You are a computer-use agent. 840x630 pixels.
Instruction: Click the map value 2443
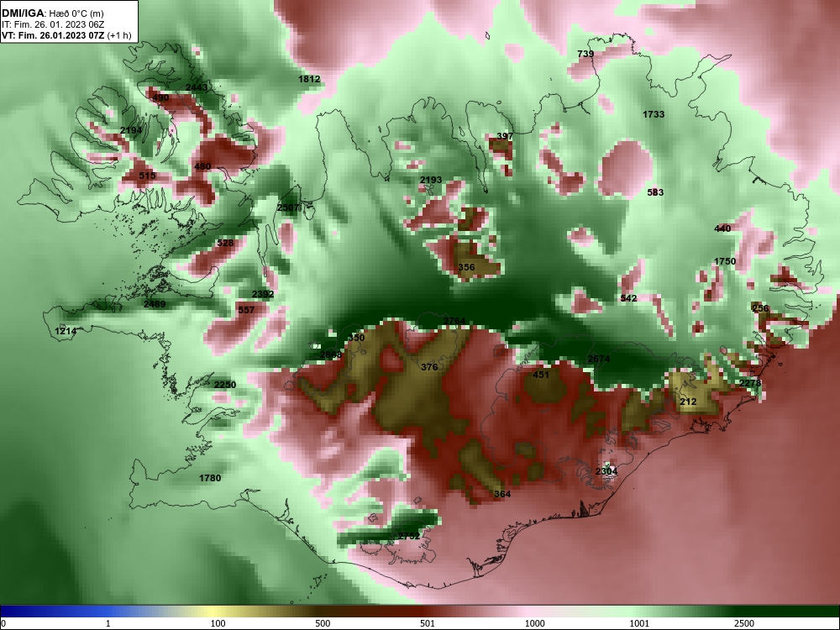tap(197, 87)
